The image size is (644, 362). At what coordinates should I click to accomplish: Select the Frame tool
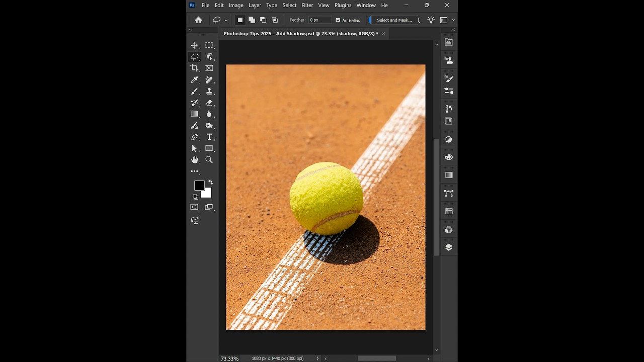[209, 68]
